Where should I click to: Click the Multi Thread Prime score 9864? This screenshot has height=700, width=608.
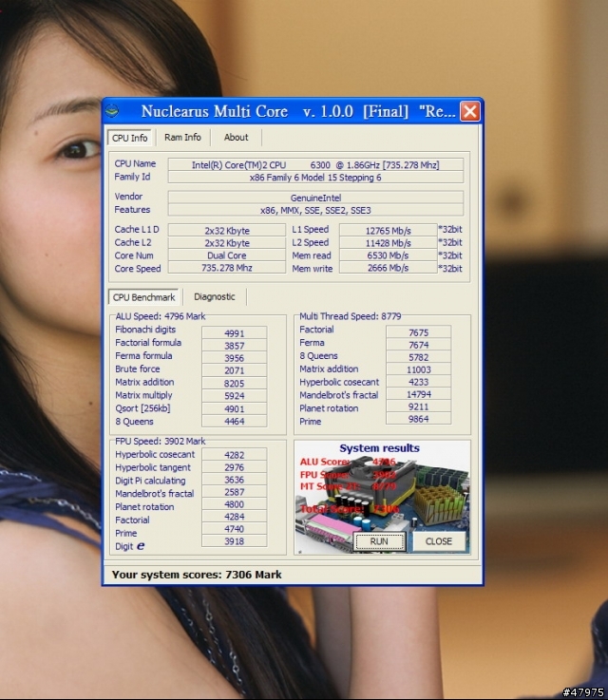point(418,419)
